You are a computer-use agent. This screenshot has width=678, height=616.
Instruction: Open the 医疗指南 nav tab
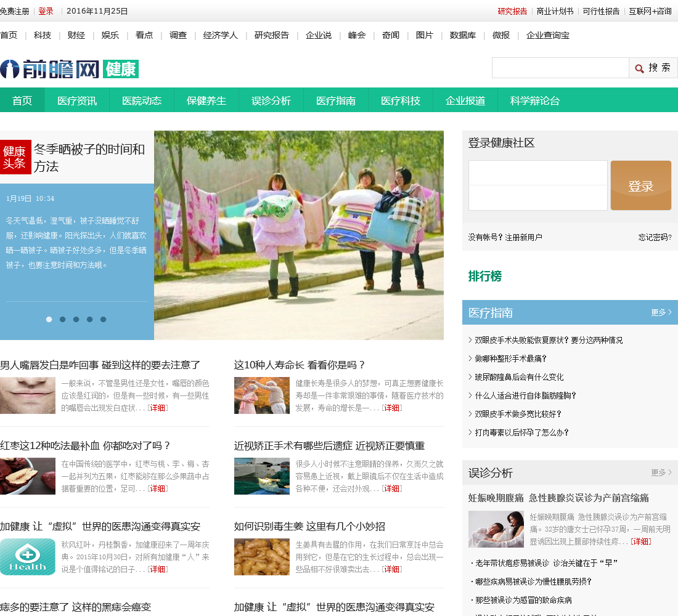[336, 100]
